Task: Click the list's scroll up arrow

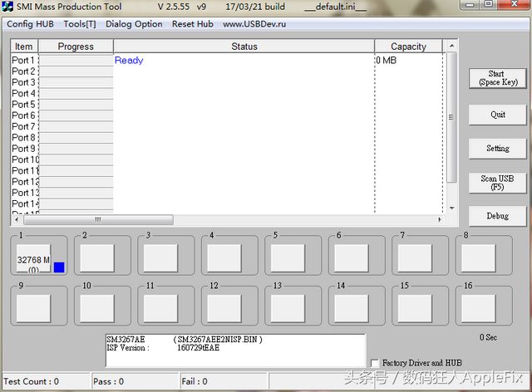Action: tap(452, 46)
